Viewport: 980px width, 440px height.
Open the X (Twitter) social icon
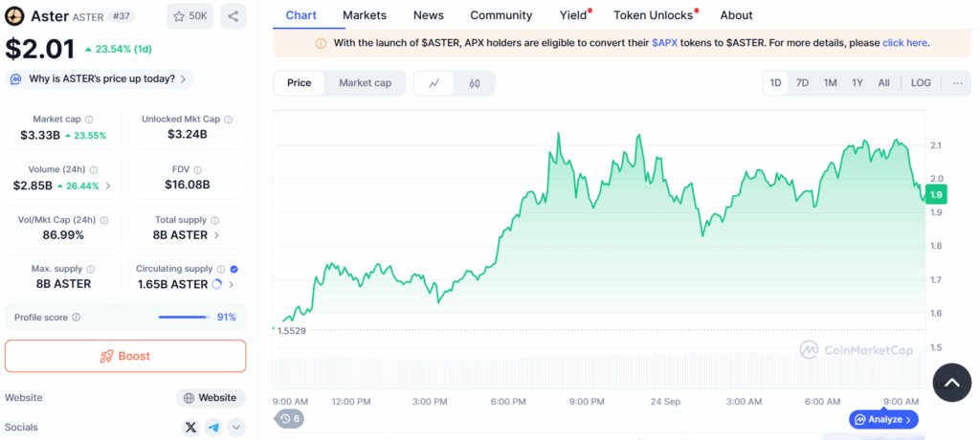190,428
